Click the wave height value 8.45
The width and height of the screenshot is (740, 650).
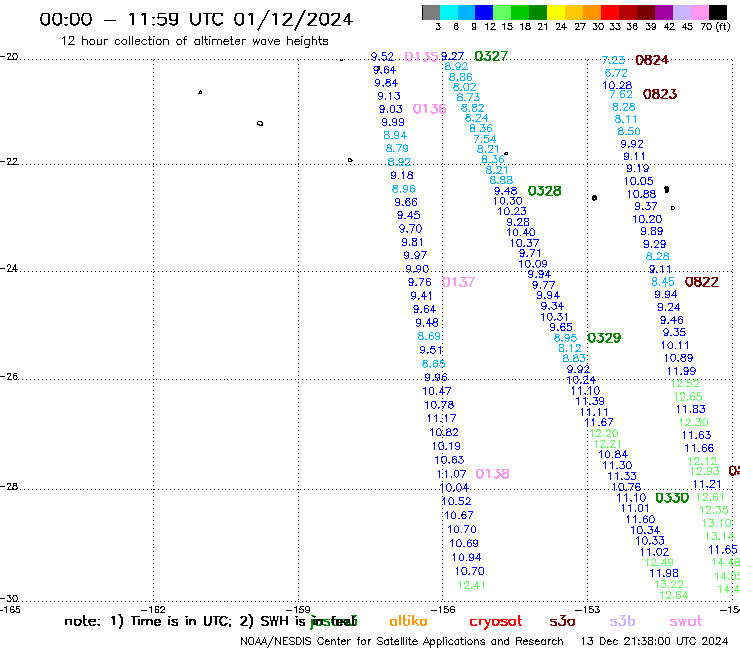click(663, 282)
